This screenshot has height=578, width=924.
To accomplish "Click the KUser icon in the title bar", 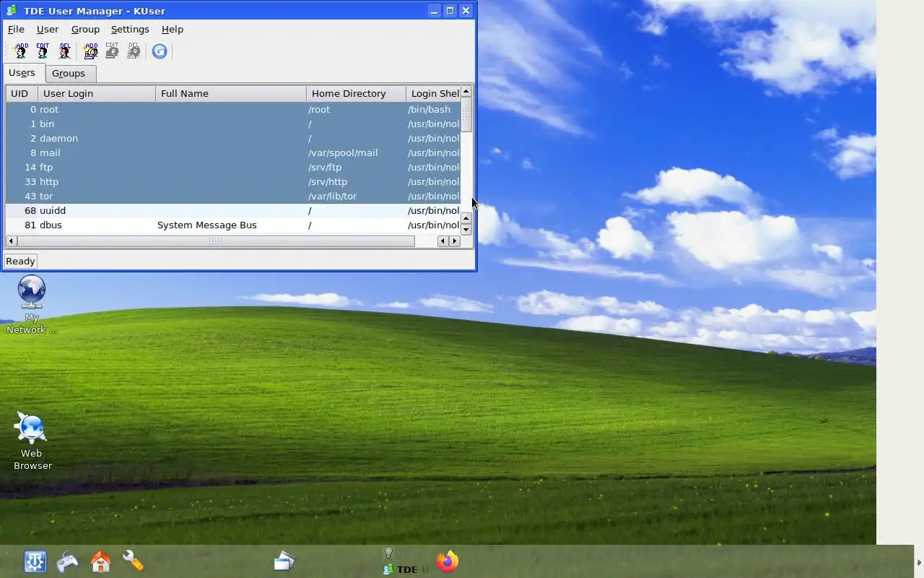I will tap(12, 10).
